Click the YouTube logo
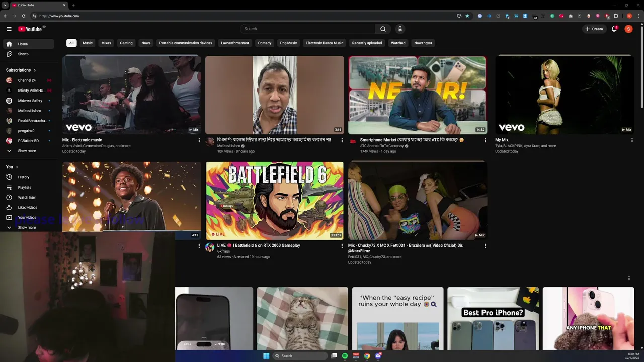Image resolution: width=644 pixels, height=362 pixels. click(30, 29)
